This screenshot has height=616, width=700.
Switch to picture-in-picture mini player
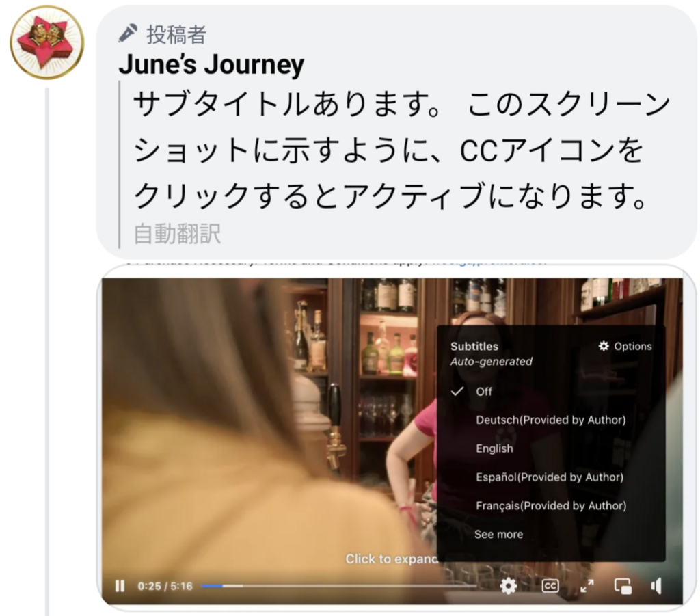pyautogui.click(x=623, y=586)
